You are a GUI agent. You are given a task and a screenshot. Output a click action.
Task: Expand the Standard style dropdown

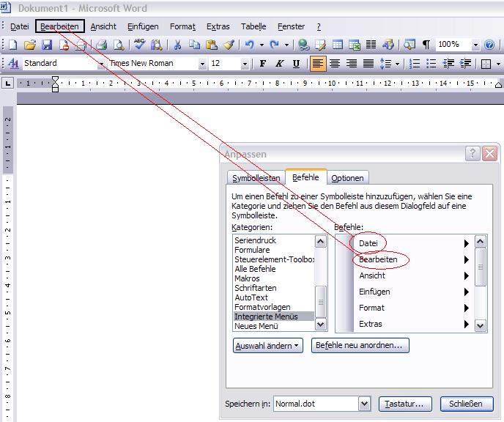(x=101, y=64)
